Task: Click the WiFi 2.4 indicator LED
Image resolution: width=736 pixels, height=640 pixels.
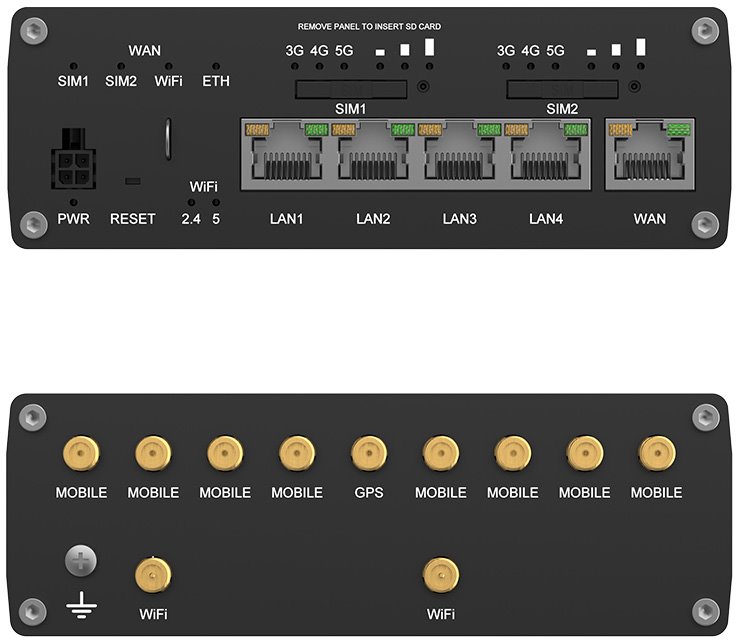Action: 191,203
